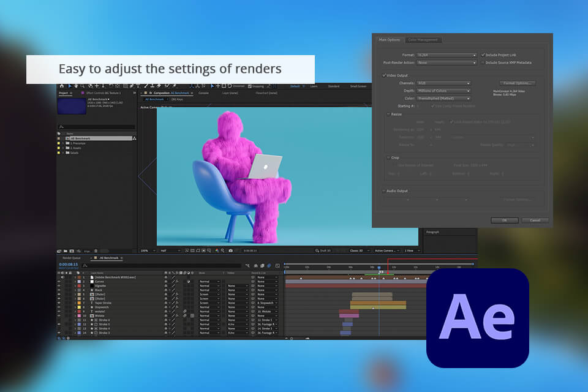Enable the Include Source XMP Metadata checkbox

[x=483, y=62]
